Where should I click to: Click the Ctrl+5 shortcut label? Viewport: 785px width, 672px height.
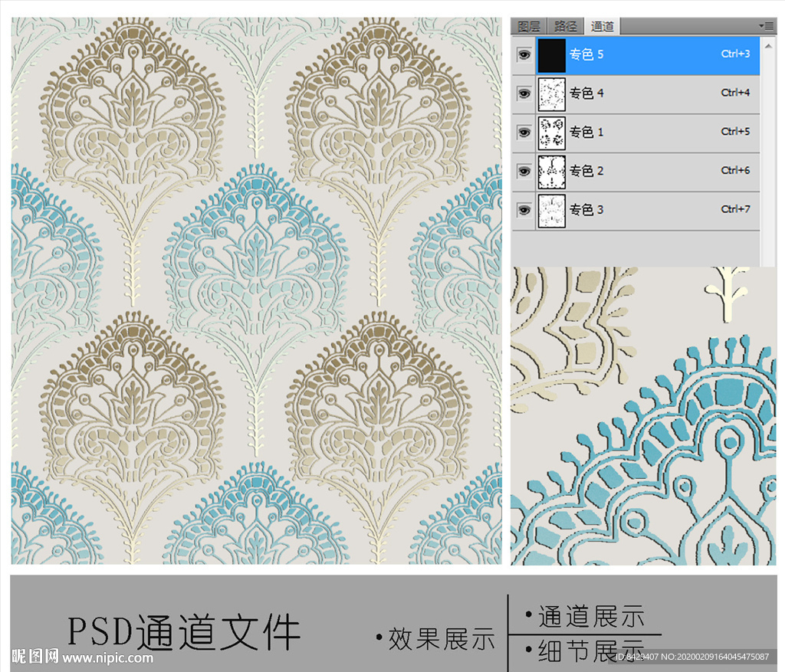[735, 132]
